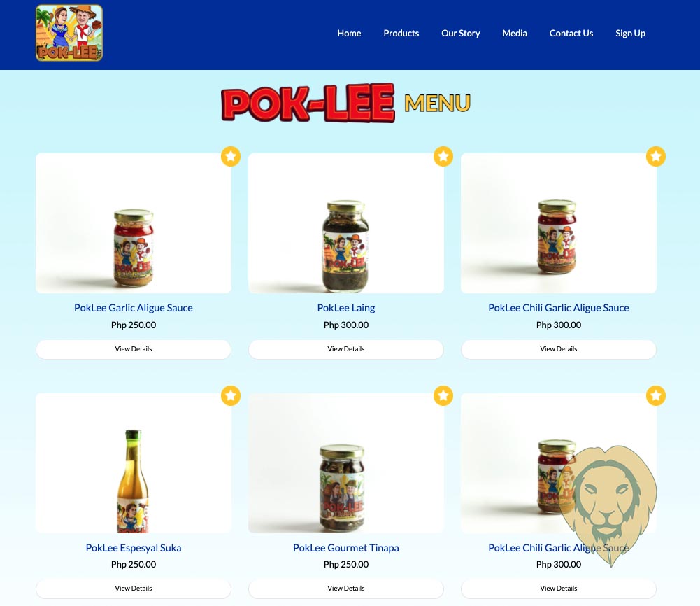Screen dimensions: 700x606
Task: View Details for PokLee Laing
Action: coord(346,349)
